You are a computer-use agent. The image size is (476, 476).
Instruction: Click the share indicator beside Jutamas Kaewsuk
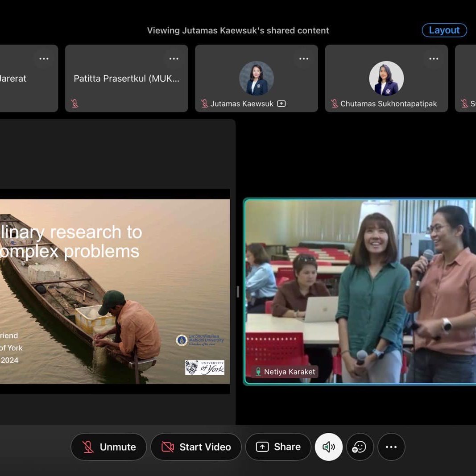(281, 103)
